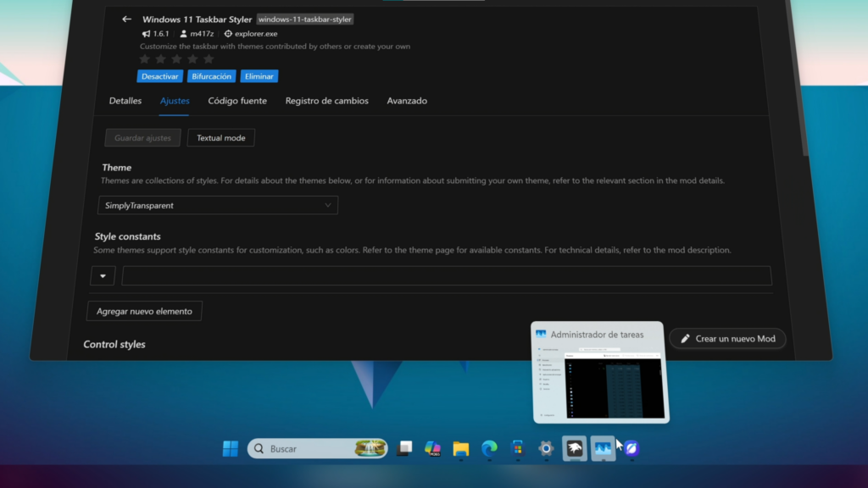Click the second rating star
This screenshot has width=868, height=488.
click(x=160, y=58)
